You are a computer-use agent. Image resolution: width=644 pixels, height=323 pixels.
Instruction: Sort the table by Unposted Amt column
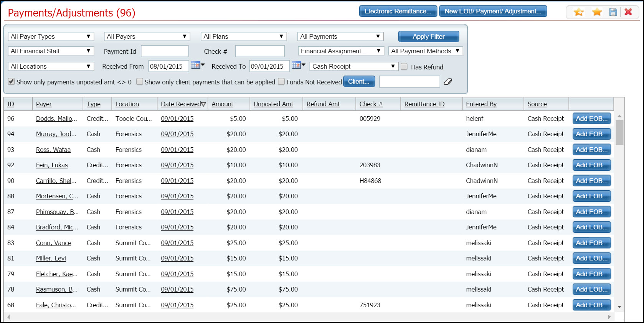tap(273, 104)
